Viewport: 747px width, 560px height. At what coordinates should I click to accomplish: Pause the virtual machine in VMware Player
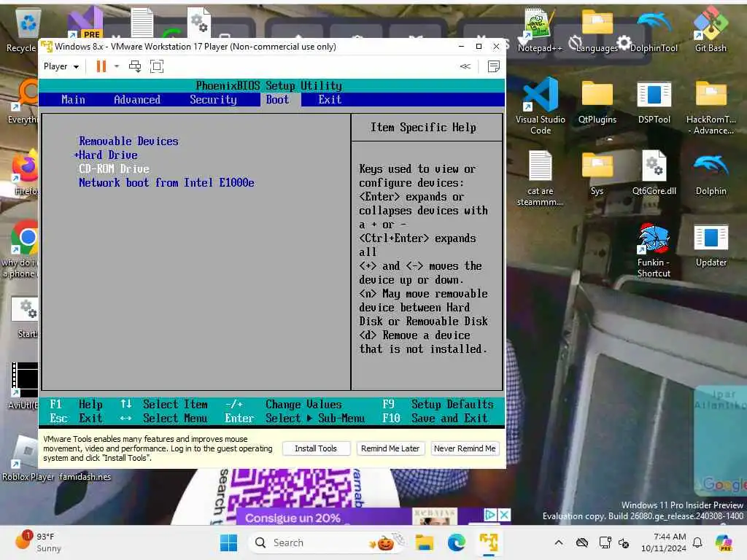101,66
